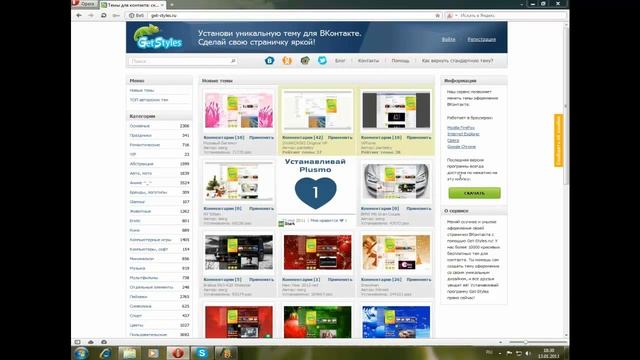Select the 'Основные' category with 2306 themes
The image size is (640, 360).
tap(159, 126)
